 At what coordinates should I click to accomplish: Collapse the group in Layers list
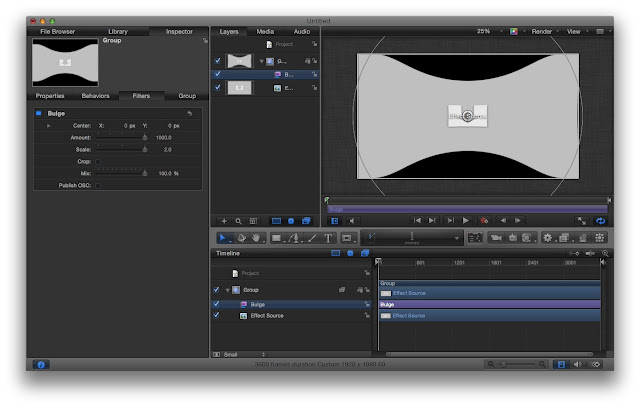coord(261,61)
